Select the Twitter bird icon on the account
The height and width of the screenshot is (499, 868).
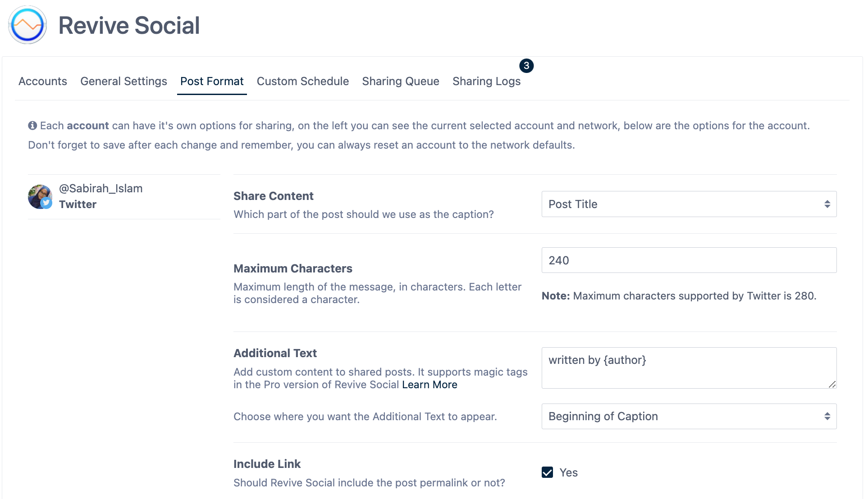pyautogui.click(x=46, y=203)
